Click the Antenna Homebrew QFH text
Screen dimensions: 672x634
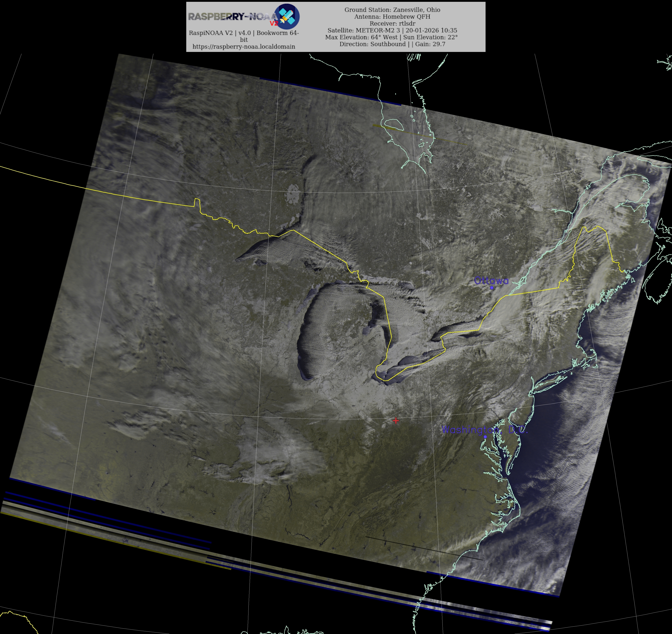pyautogui.click(x=392, y=17)
